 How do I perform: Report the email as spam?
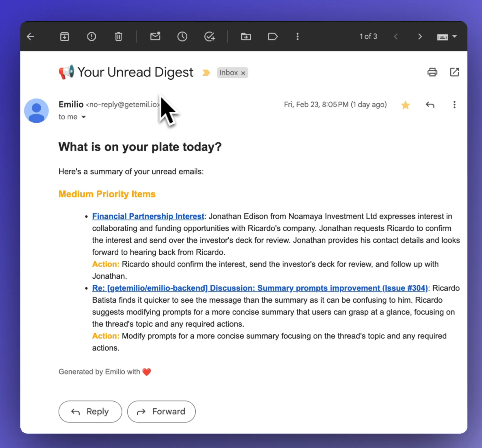pyautogui.click(x=91, y=37)
